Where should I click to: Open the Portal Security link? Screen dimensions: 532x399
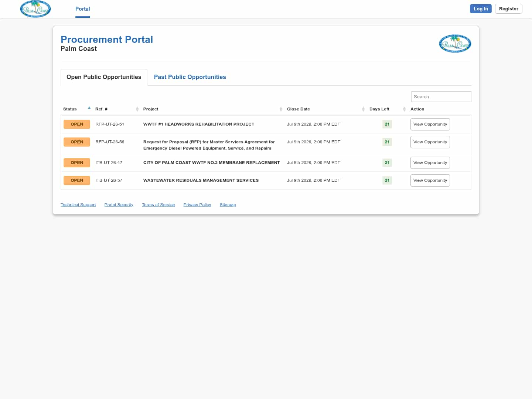(x=119, y=205)
